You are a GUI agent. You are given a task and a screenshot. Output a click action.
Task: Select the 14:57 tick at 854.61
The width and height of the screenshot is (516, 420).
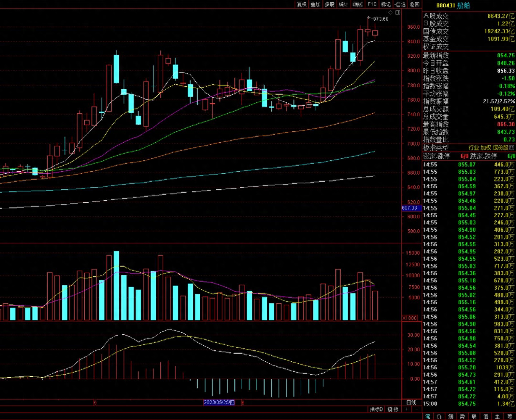[x=469, y=382]
